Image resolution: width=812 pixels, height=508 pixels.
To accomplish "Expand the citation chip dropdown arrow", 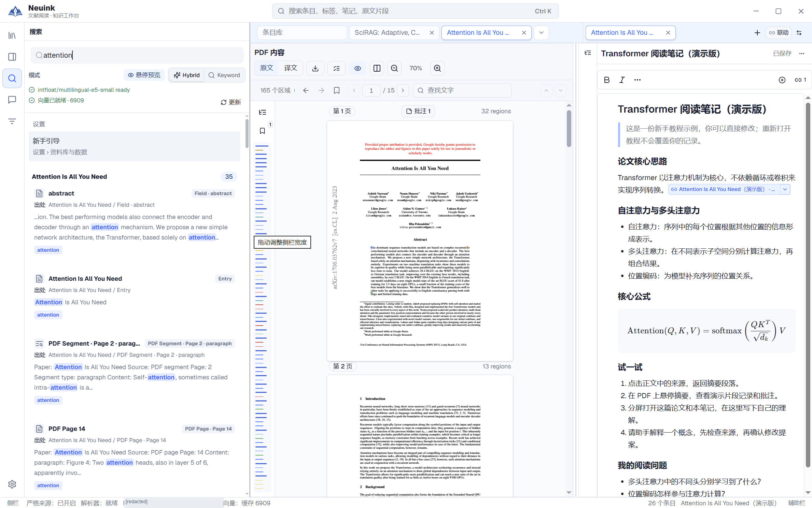I will coord(785,189).
